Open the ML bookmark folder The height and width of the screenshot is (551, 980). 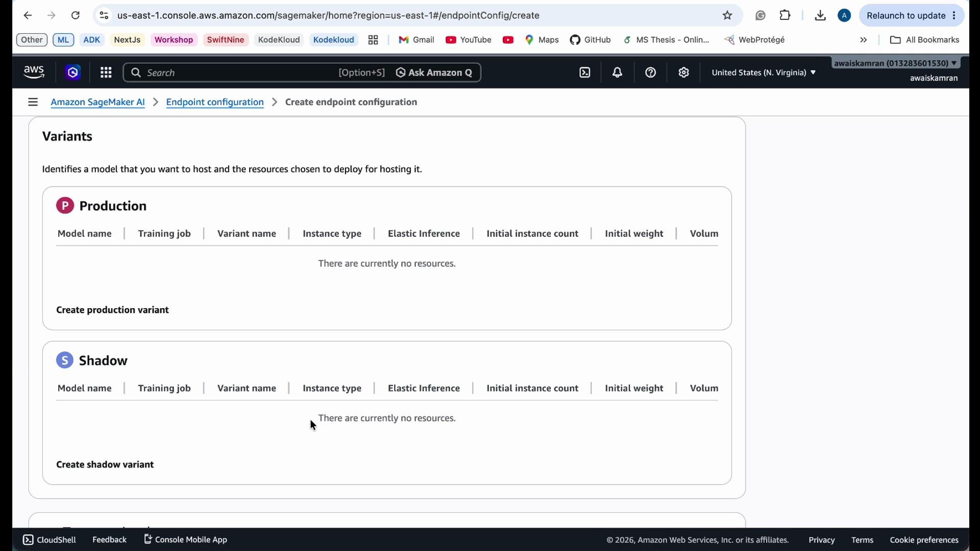(63, 40)
